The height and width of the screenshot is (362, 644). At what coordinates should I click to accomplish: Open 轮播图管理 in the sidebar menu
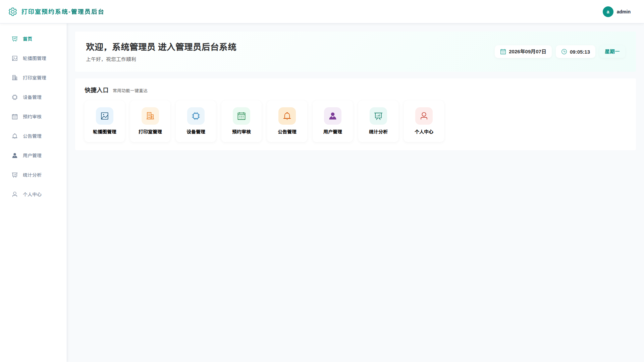click(34, 58)
